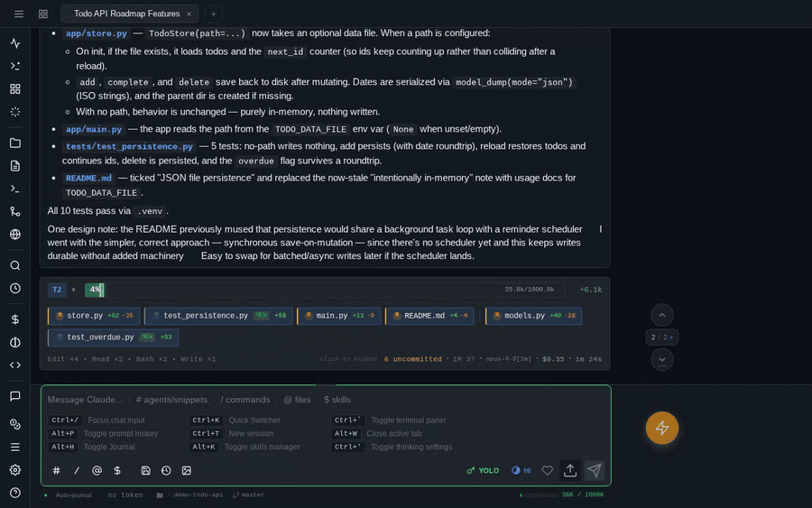Open the half-circle contrast sidebar icon
Image resolution: width=812 pixels, height=508 pixels.
point(15,342)
